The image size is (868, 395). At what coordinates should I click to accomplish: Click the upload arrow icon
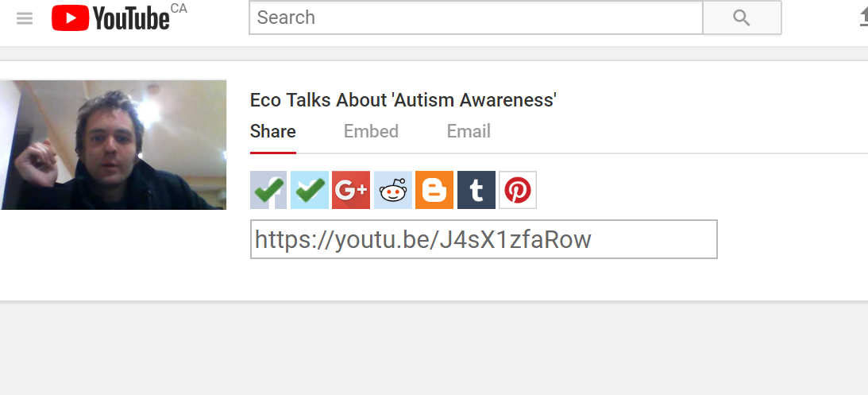pyautogui.click(x=862, y=17)
